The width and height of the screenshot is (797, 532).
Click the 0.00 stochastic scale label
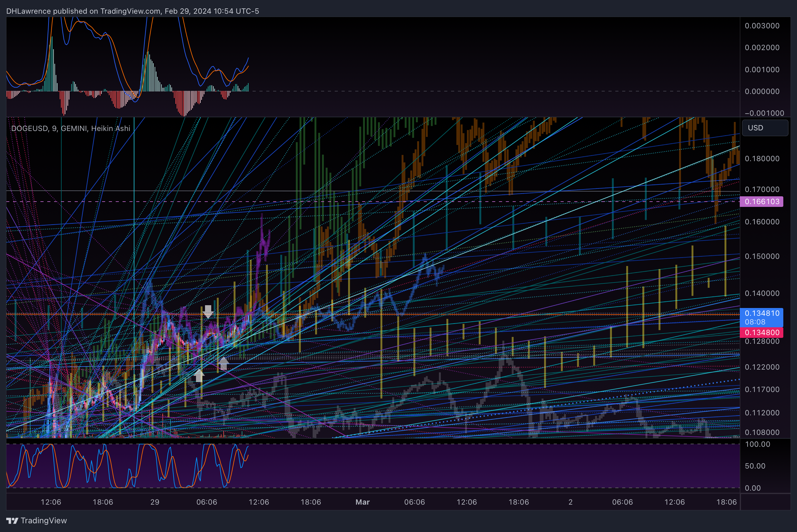[x=753, y=488]
